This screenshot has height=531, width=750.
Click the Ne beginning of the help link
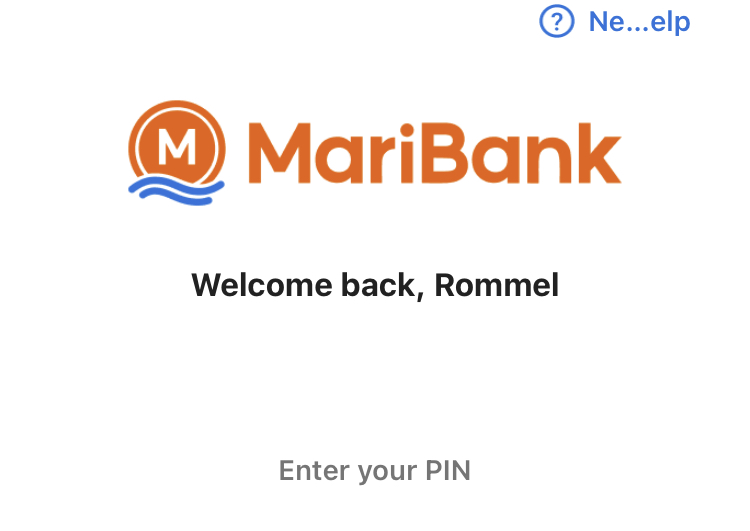tap(606, 22)
